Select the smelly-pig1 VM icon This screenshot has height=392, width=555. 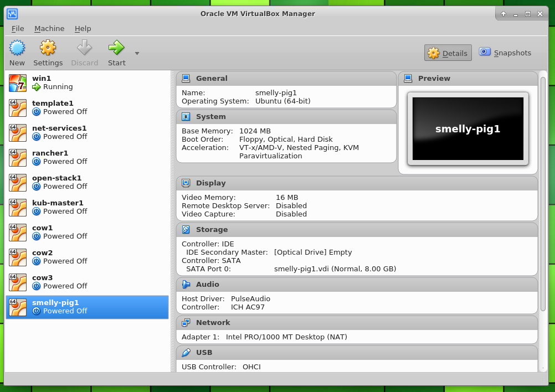point(18,307)
